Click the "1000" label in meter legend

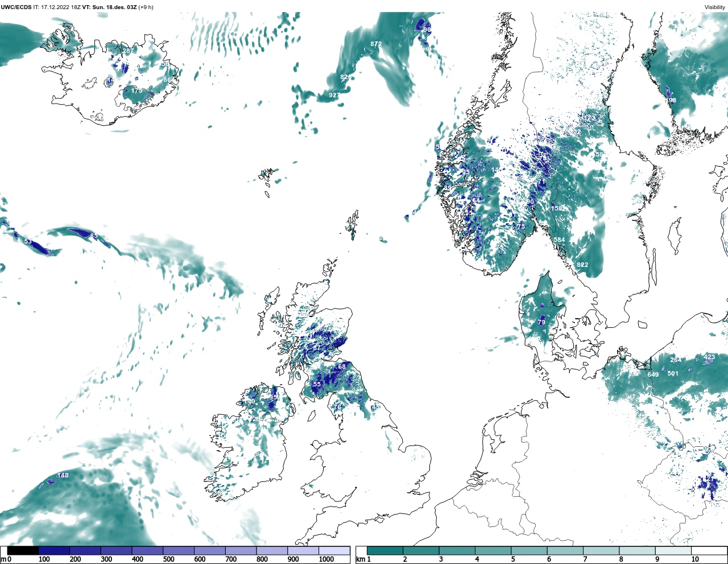tap(326, 559)
